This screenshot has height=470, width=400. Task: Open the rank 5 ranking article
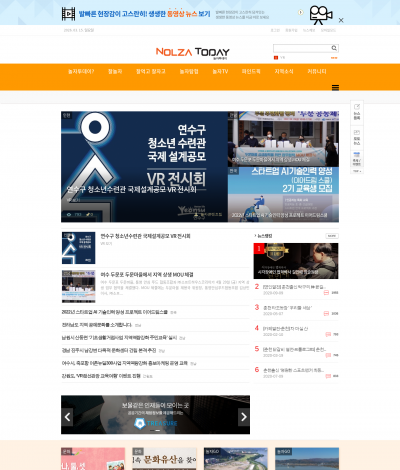coord(294,349)
